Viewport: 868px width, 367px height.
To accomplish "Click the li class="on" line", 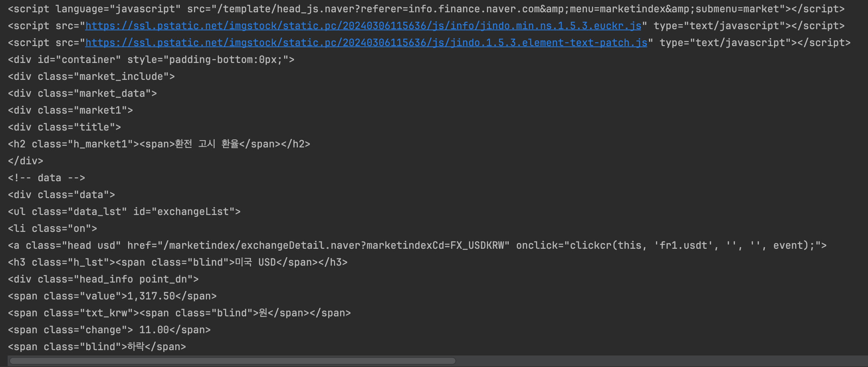I will 53,228.
